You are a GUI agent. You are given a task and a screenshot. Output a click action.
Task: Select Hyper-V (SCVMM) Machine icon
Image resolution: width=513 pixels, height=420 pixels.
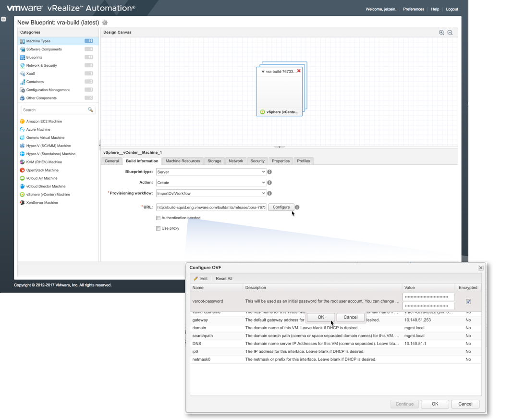point(22,146)
